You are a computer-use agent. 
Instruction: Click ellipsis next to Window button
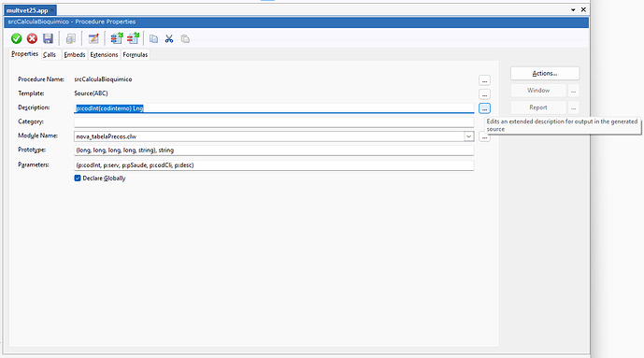573,91
